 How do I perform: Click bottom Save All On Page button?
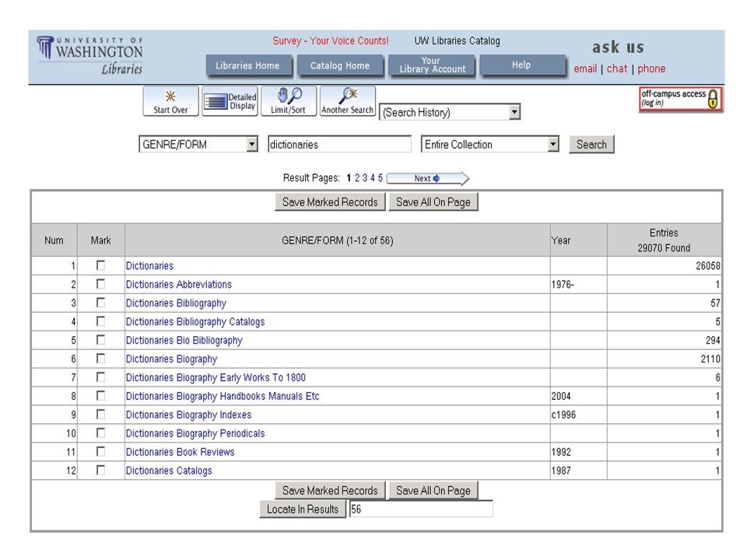coord(433,491)
